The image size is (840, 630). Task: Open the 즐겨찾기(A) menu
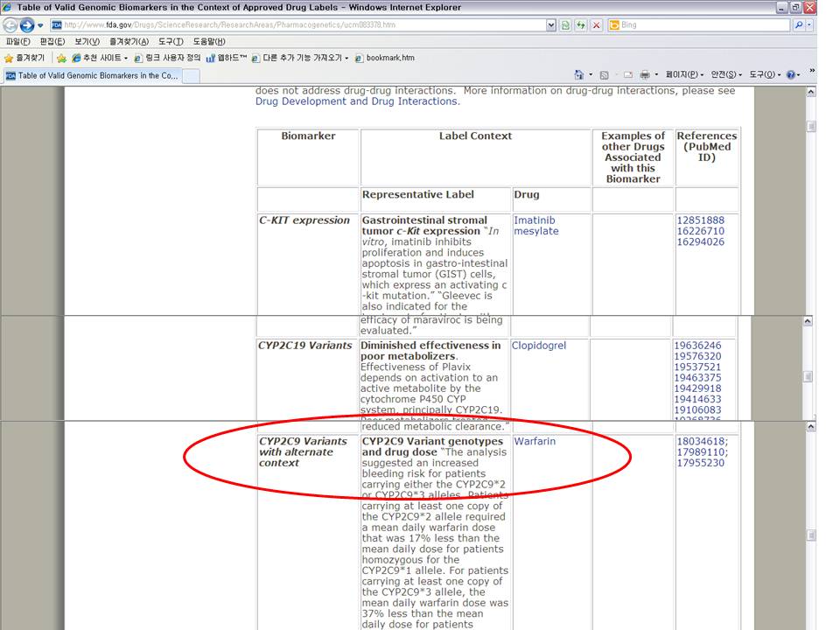129,41
